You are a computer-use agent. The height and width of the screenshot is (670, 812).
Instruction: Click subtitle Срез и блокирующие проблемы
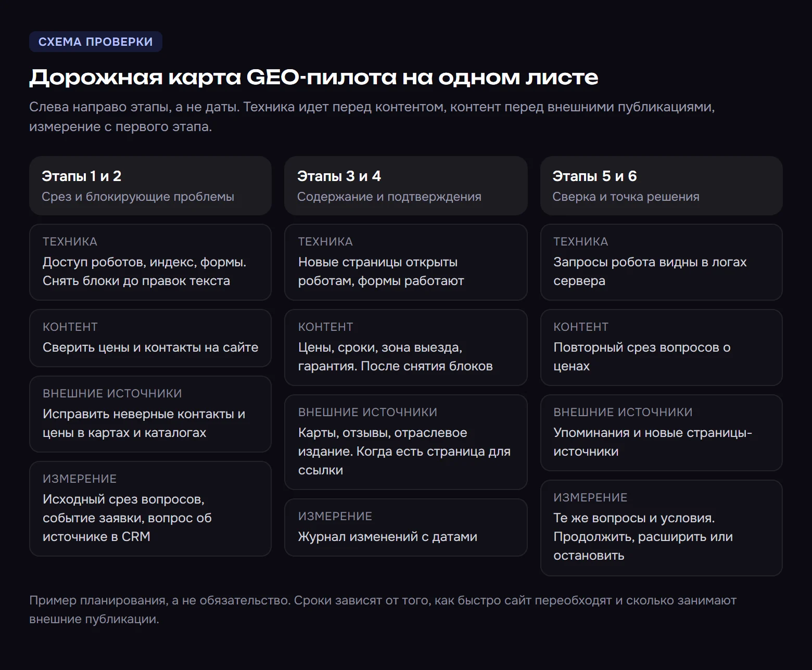point(138,197)
